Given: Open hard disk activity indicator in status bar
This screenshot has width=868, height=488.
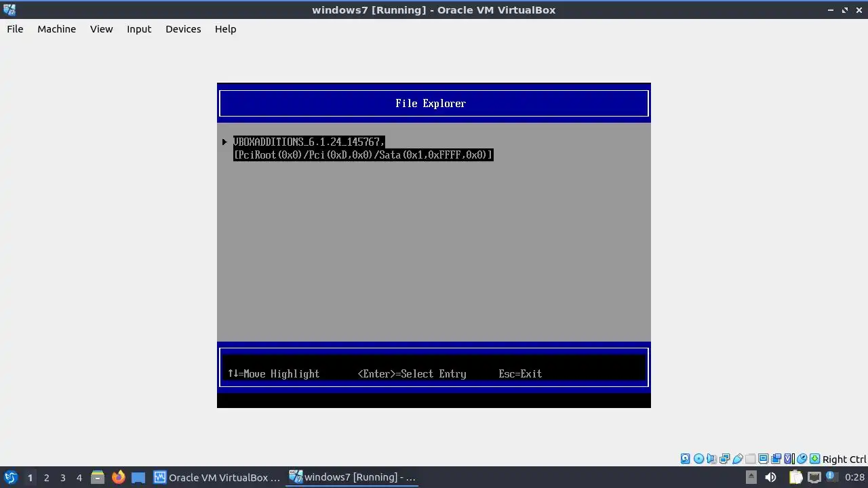Looking at the screenshot, I should coord(685,459).
